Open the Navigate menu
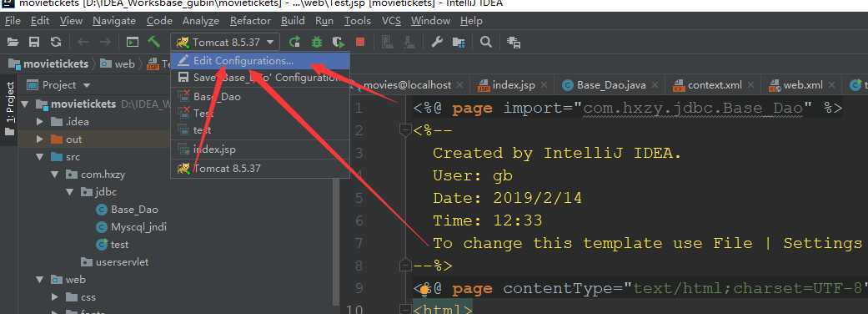The image size is (868, 314). tap(114, 21)
